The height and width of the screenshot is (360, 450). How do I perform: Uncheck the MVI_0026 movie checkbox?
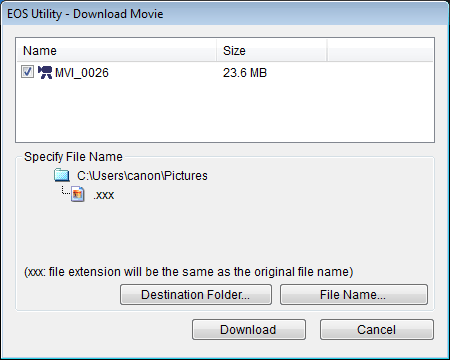[x=27, y=72]
